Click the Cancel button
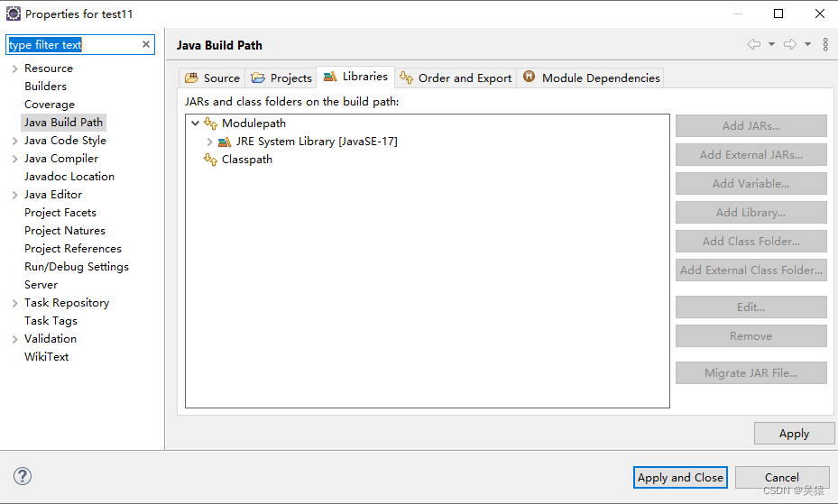 click(x=782, y=477)
